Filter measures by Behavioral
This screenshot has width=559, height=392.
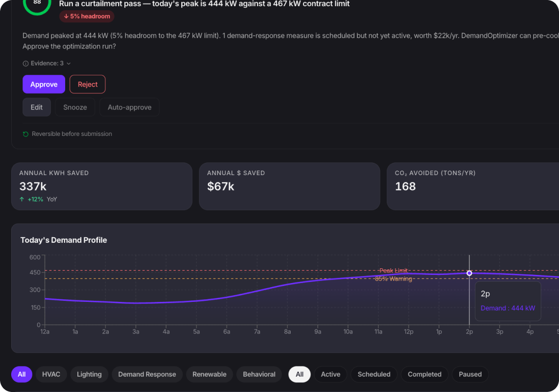point(259,374)
